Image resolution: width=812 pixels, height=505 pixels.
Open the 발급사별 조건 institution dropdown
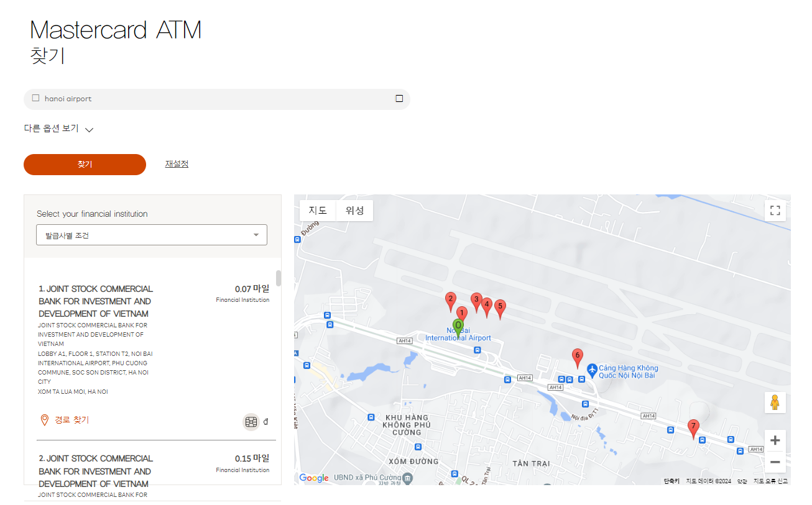tap(152, 235)
